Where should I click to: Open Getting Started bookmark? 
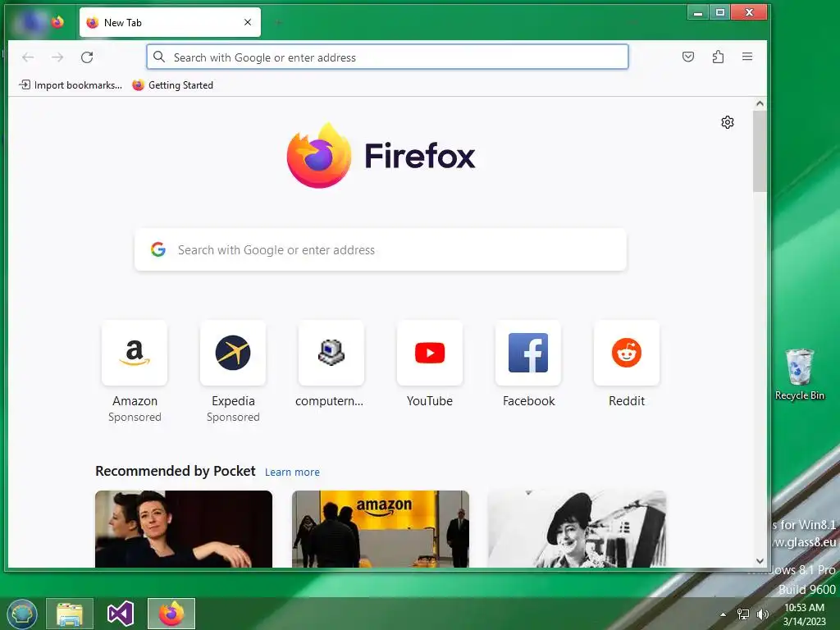pyautogui.click(x=172, y=84)
